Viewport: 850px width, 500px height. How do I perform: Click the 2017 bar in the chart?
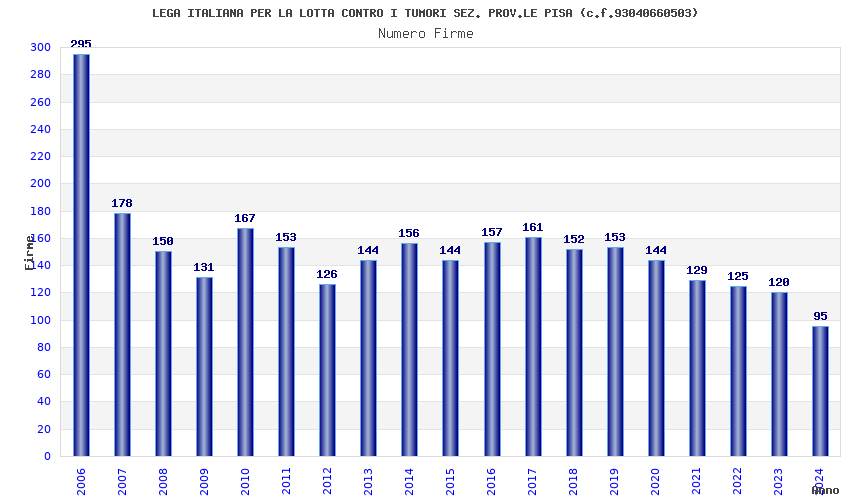pos(533,347)
